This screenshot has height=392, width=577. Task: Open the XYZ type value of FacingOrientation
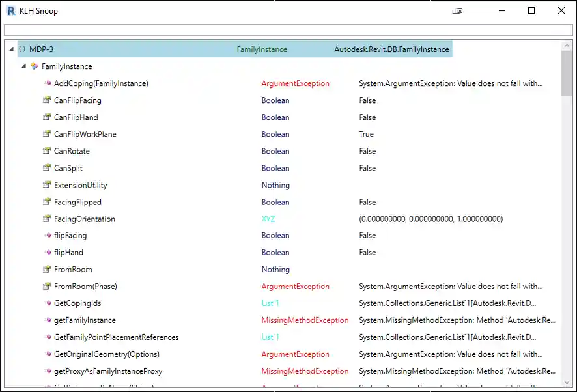(268, 219)
